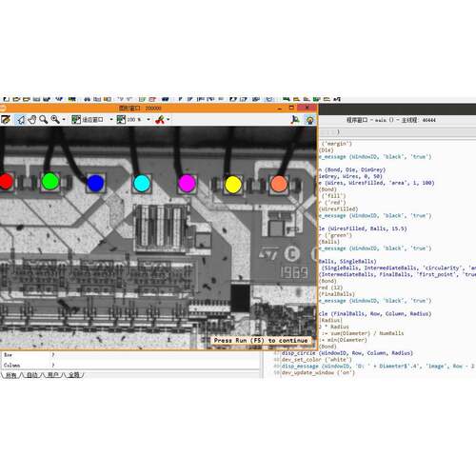The height and width of the screenshot is (476, 476).
Task: Toggle the highlighted light bulb icon
Action: 309,120
